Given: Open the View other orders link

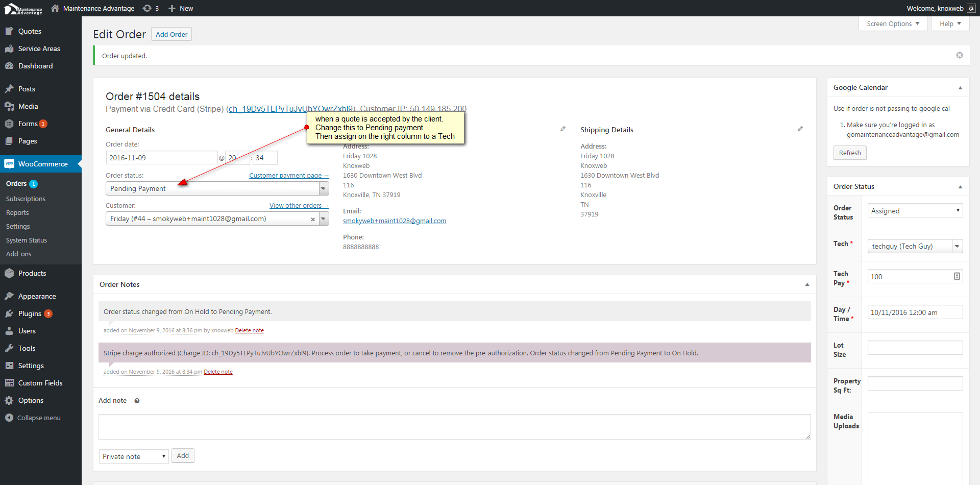Looking at the screenshot, I should pyautogui.click(x=299, y=206).
